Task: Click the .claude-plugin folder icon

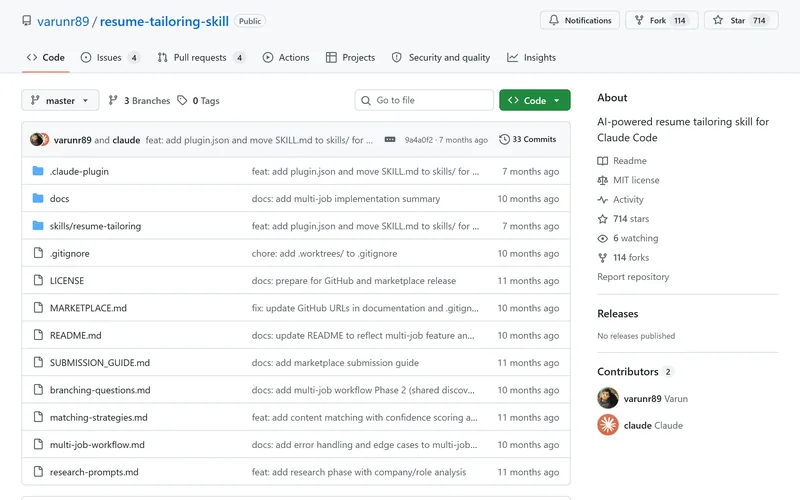Action: coord(38,171)
